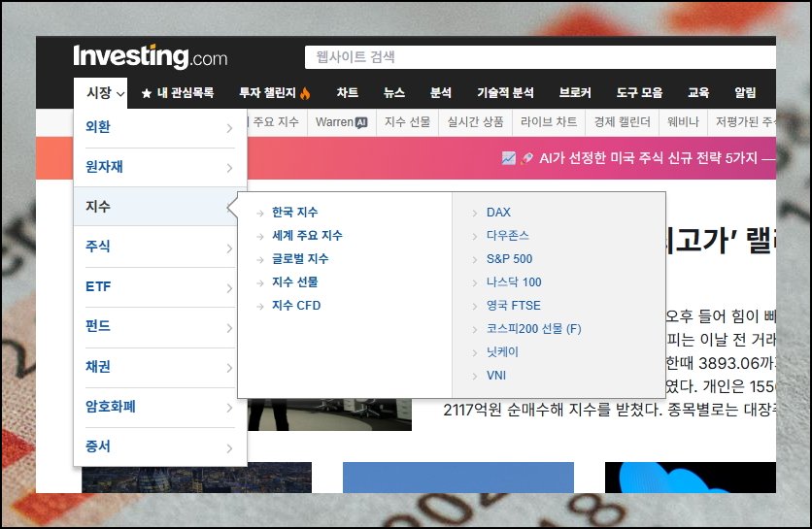This screenshot has height=529, width=812.
Task: Open the 글로벌 지수 link
Action: coord(300,259)
